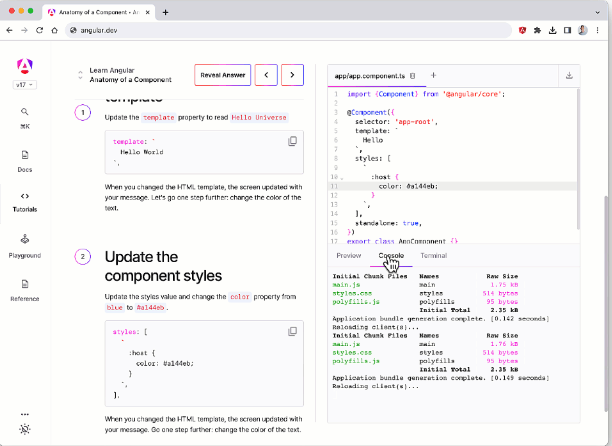This screenshot has height=446, width=612.
Task: Close the Anatomy of a Component tab
Action: click(x=148, y=12)
